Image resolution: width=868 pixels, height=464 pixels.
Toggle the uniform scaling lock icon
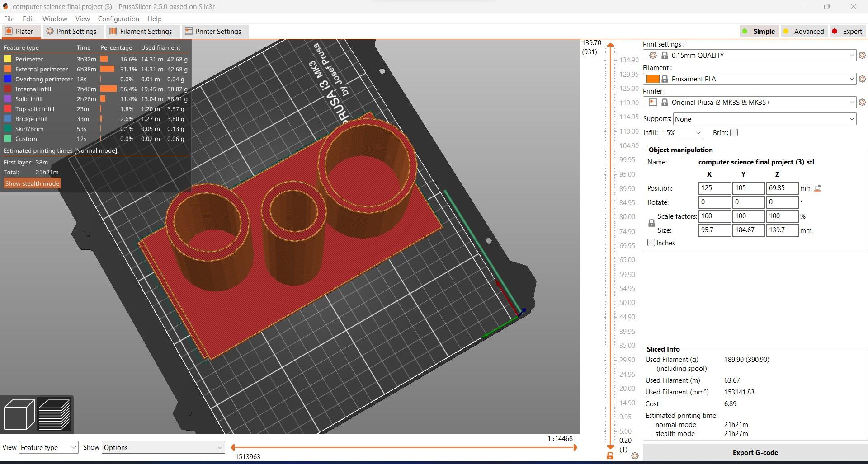[651, 223]
